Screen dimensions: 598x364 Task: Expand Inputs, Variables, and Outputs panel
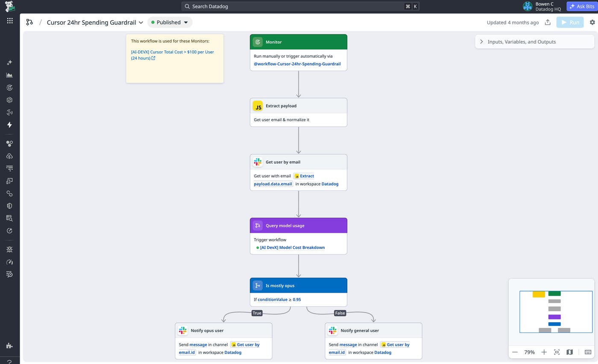pos(534,42)
